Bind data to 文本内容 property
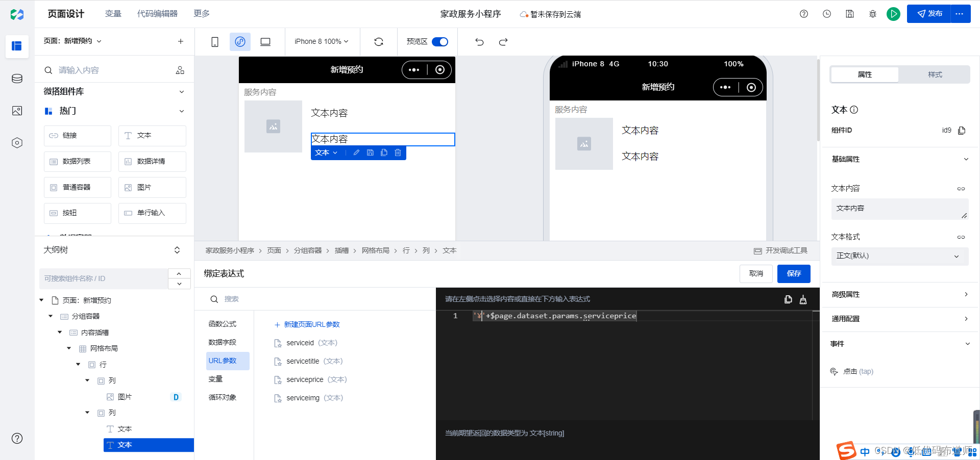 pos(961,189)
